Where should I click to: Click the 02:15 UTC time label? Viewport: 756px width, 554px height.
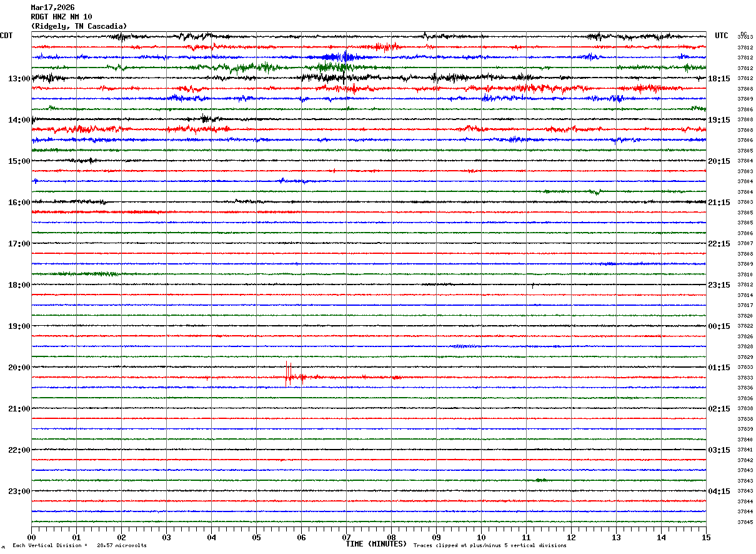click(719, 409)
